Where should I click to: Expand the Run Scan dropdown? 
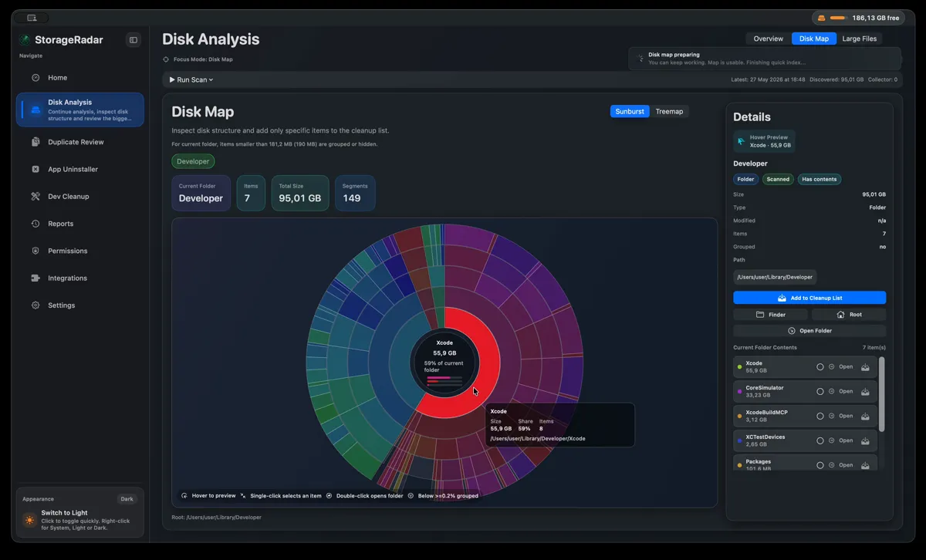point(191,79)
